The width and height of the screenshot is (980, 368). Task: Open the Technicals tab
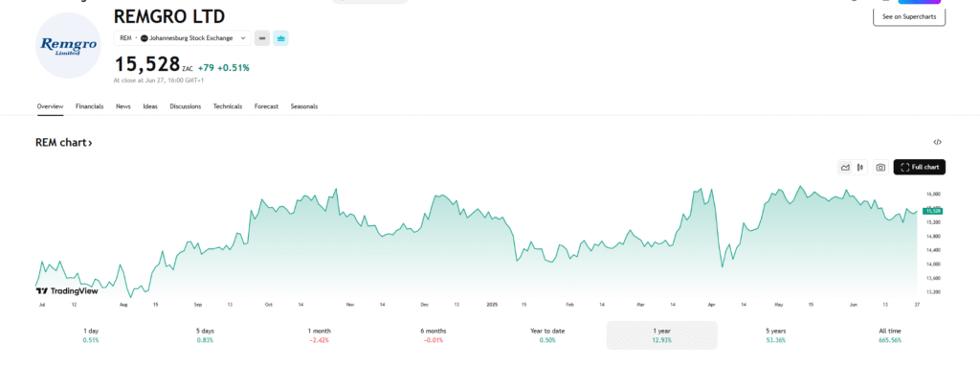click(x=228, y=106)
